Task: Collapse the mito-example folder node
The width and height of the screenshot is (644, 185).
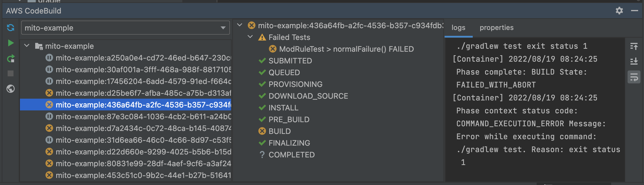Action: (27, 46)
